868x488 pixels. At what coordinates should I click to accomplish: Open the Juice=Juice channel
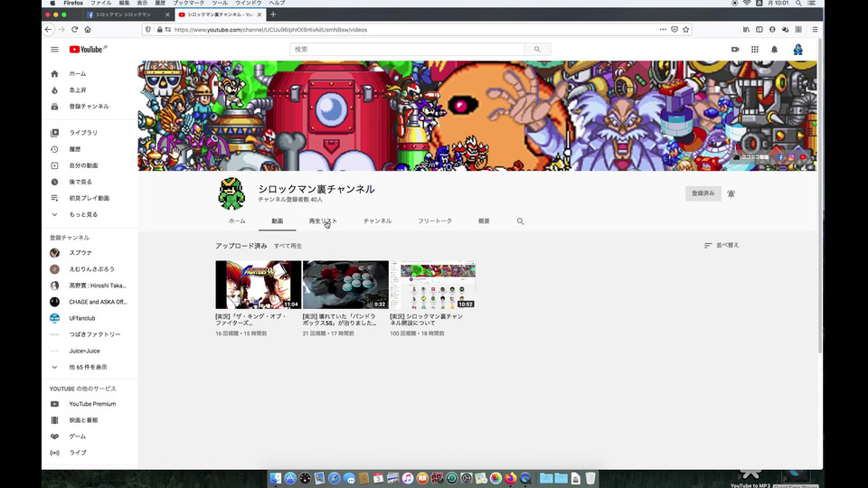point(90,351)
